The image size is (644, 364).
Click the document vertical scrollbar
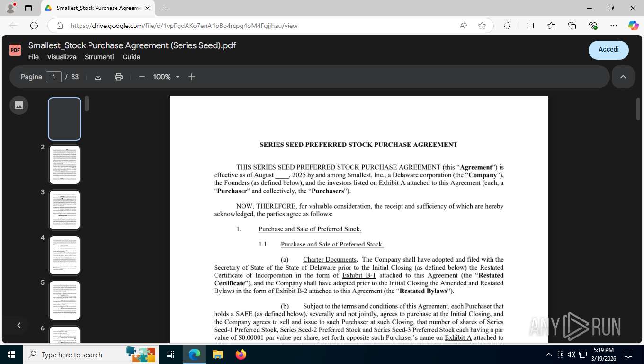(638, 108)
